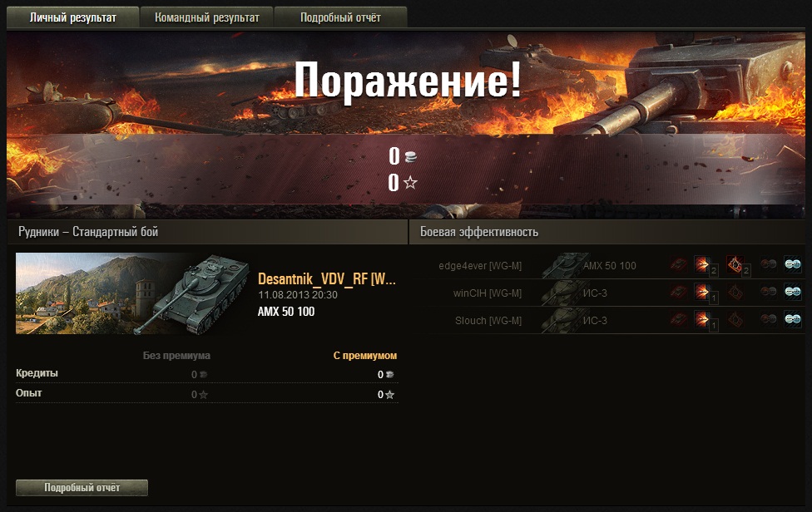Click the damage dealt icon for Slouch
This screenshot has height=512, width=812.
click(703, 320)
